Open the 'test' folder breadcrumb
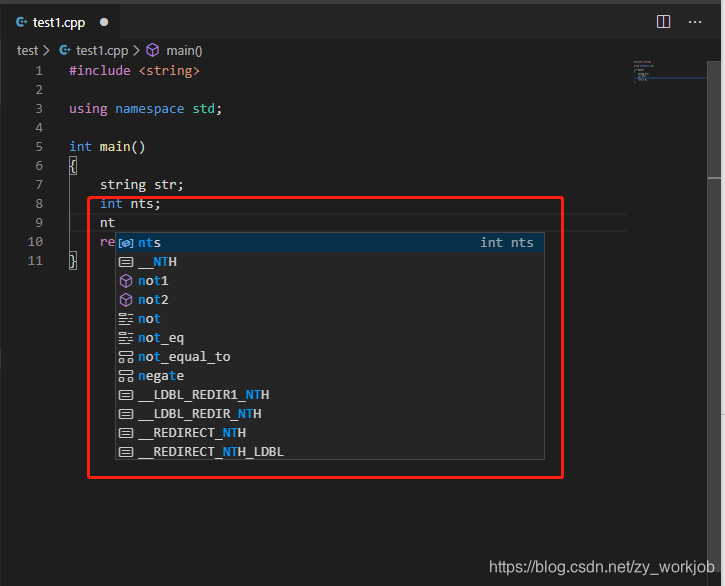This screenshot has height=586, width=725. (x=27, y=50)
